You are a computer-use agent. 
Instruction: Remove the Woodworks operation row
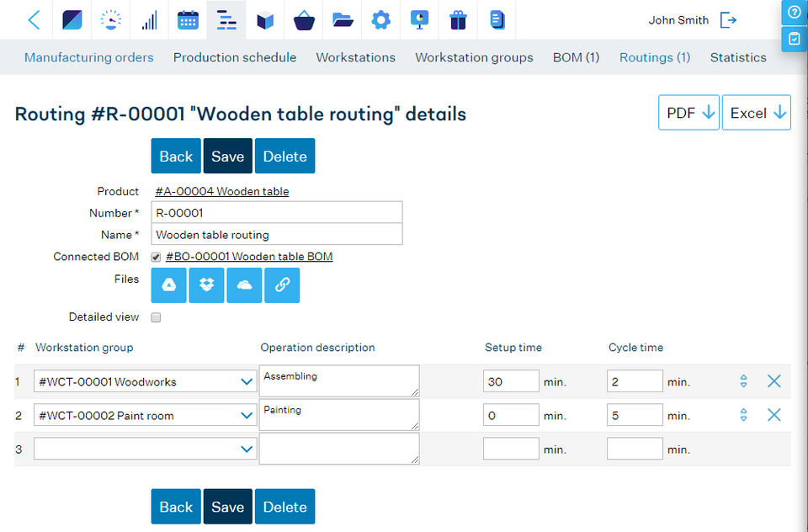click(x=774, y=381)
